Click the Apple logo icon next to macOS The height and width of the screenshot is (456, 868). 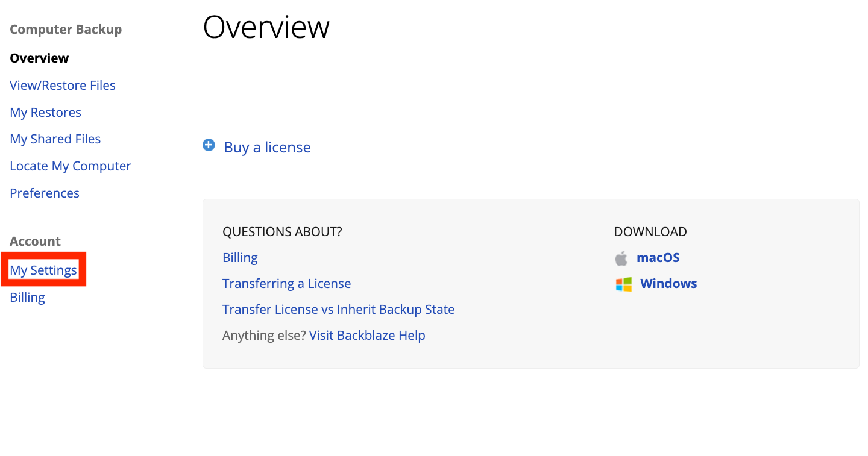pyautogui.click(x=621, y=258)
